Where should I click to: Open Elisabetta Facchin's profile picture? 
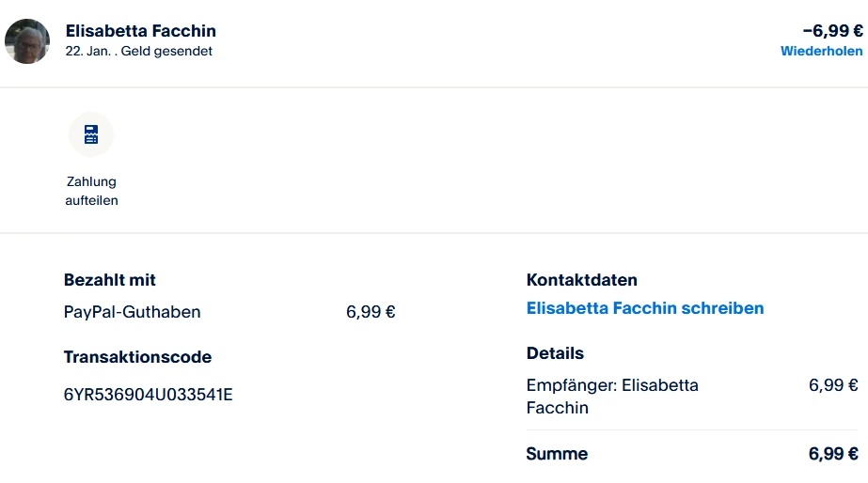tap(27, 41)
